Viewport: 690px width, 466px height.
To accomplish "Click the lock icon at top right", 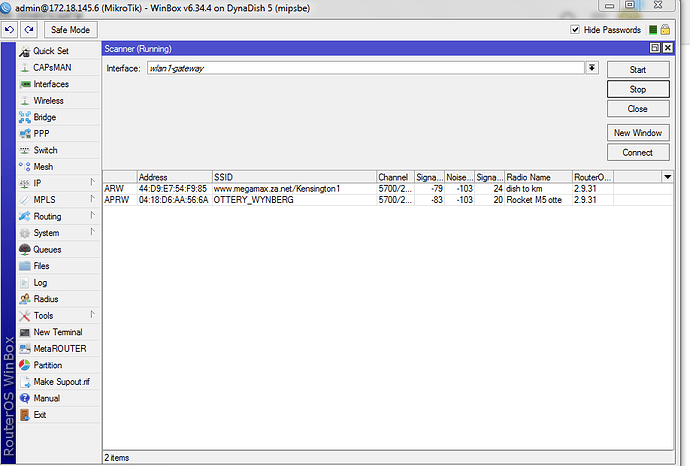I will coord(665,30).
